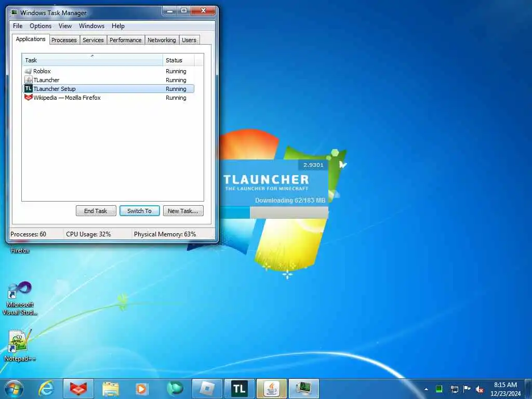Screen dimensions: 532x399
Task: Switch to the Services tab
Action: (93, 40)
